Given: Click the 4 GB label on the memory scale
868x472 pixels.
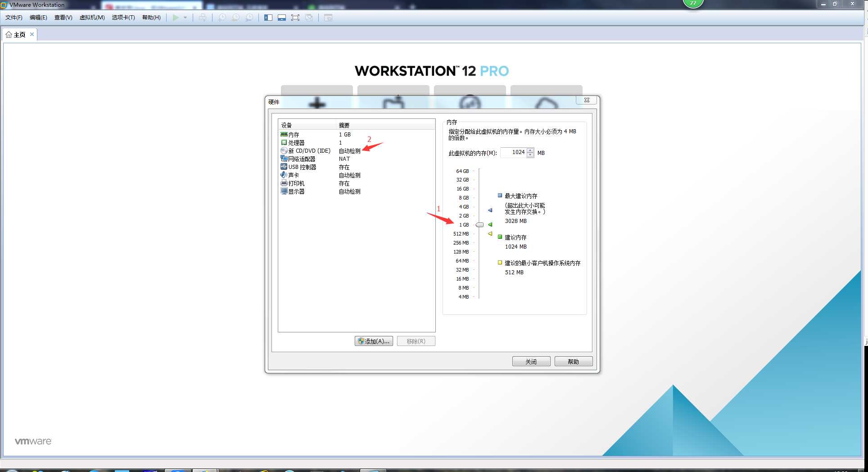Looking at the screenshot, I should (x=464, y=207).
